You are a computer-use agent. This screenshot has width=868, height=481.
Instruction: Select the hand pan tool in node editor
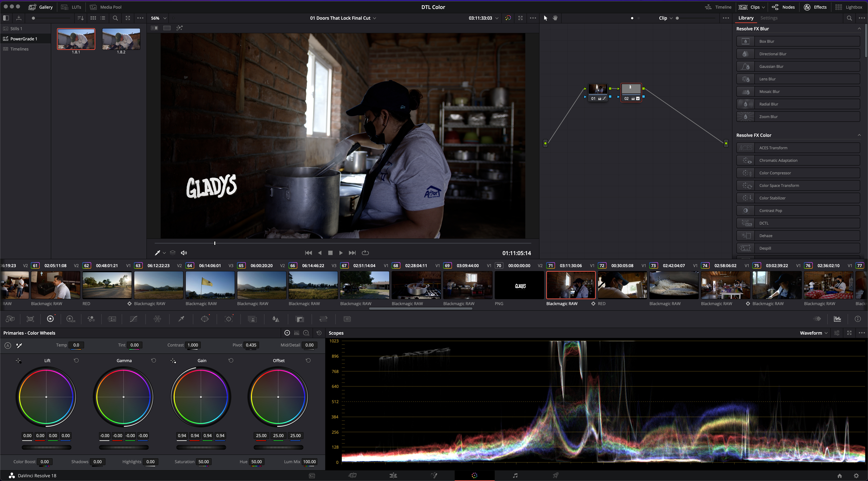point(555,18)
